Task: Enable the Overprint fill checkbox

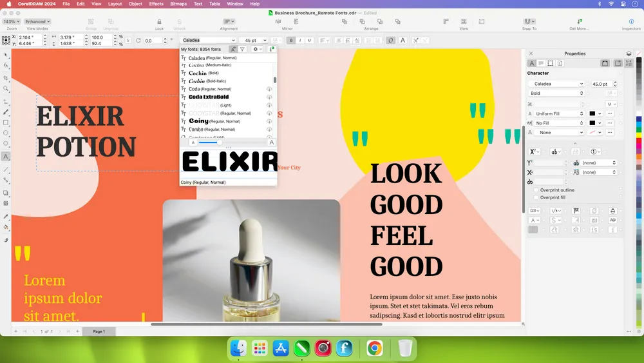Action: coord(536,197)
